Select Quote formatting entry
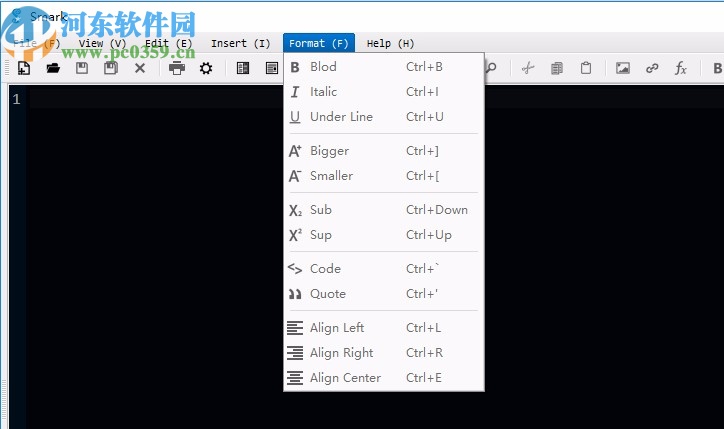Image resolution: width=724 pixels, height=429 pixels. 384,294
